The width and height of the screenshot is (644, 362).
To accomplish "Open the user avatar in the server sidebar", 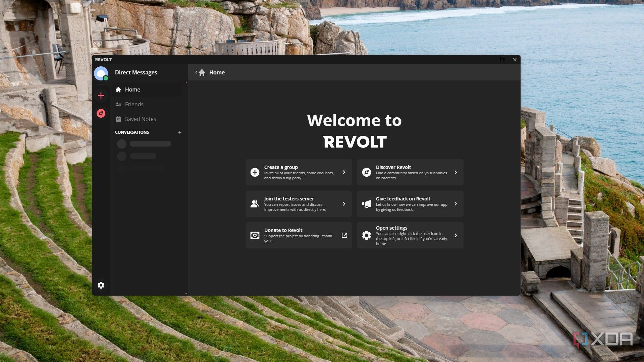I will tap(101, 73).
